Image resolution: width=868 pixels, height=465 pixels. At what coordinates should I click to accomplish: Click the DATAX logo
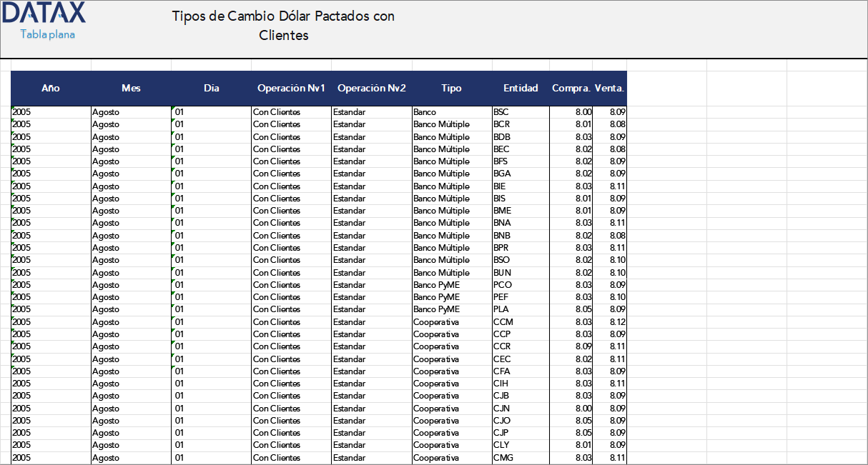pos(43,13)
